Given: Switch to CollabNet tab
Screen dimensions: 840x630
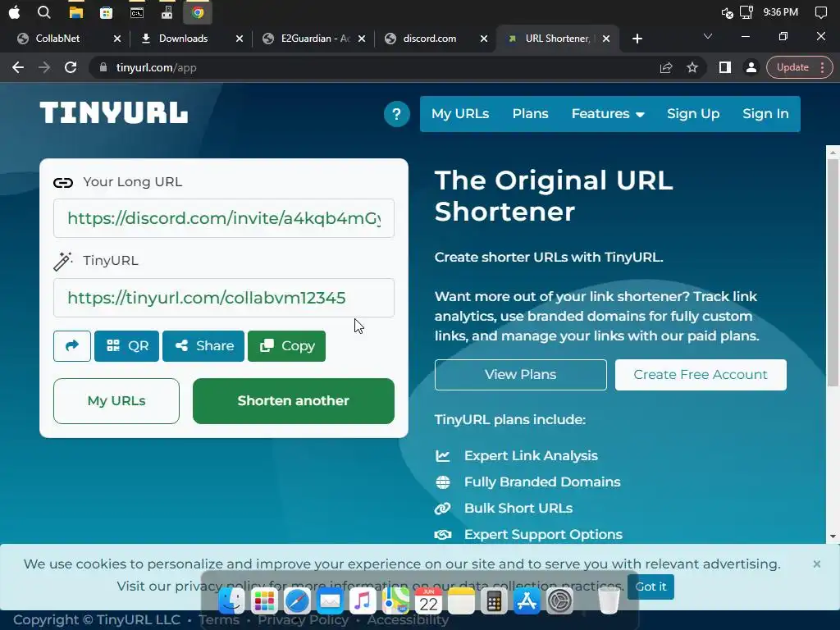Looking at the screenshot, I should 57,39.
